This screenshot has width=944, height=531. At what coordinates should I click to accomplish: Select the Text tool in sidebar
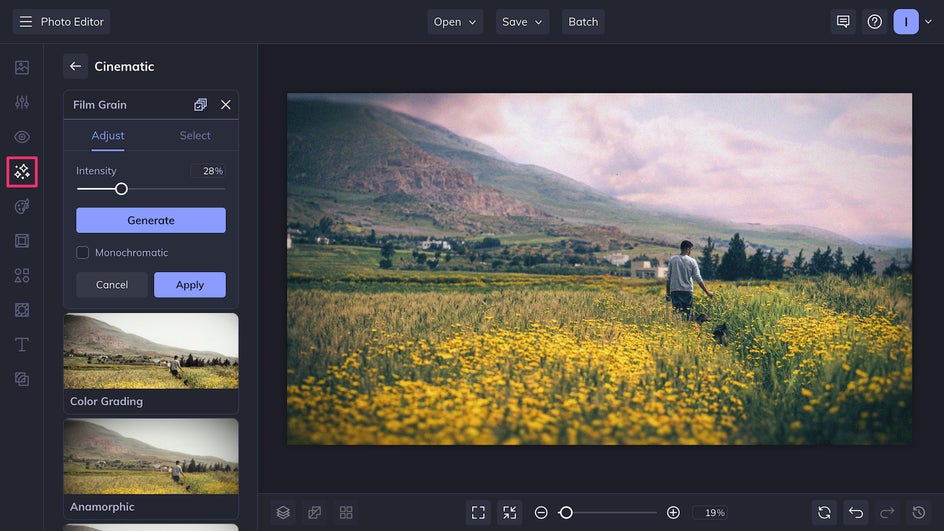22,344
